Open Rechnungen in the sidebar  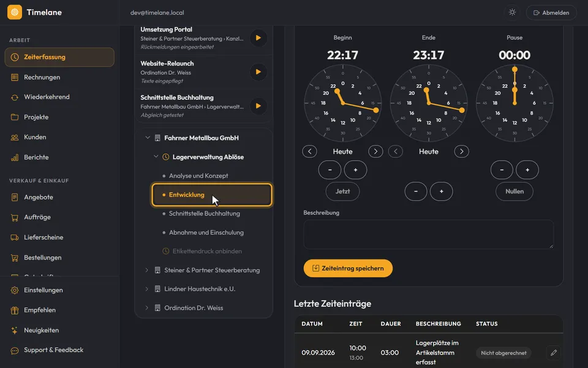[x=59, y=77]
